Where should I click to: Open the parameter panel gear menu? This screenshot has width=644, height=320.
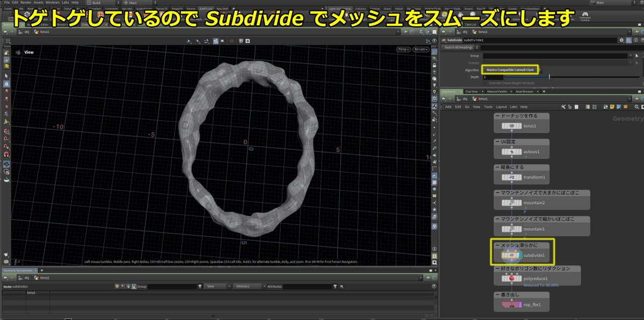[x=621, y=40]
